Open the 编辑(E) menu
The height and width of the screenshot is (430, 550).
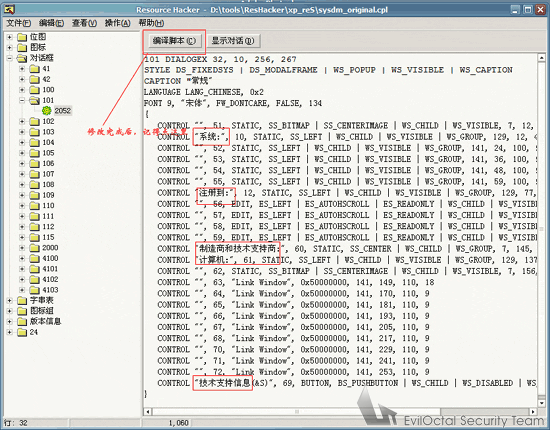tap(51, 23)
